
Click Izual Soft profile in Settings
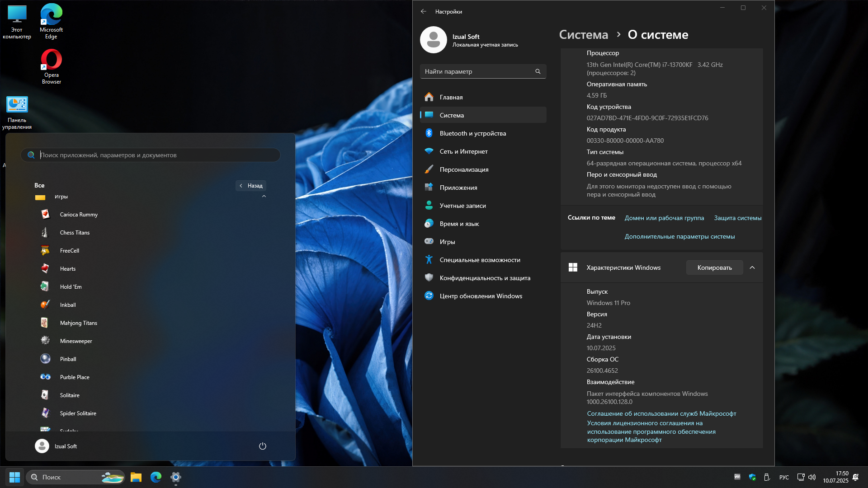470,40
